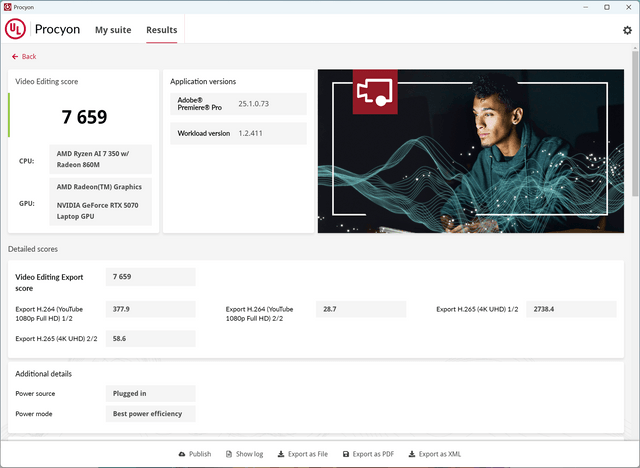Click the Power source label
The height and width of the screenshot is (468, 640).
click(35, 393)
